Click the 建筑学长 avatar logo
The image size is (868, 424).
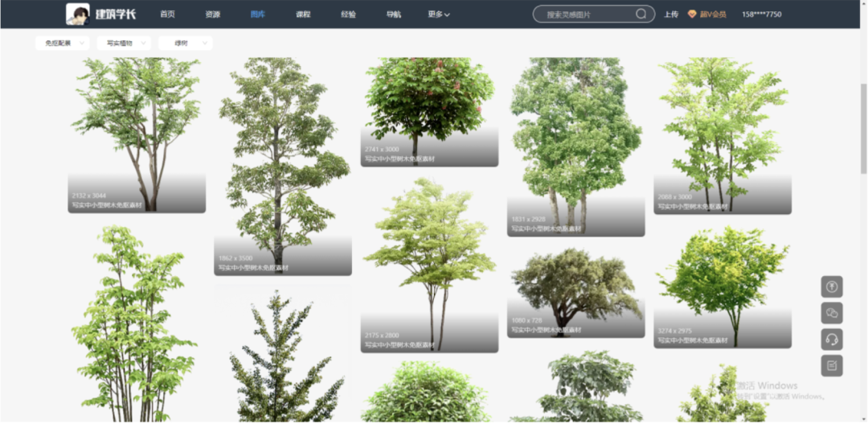point(77,14)
